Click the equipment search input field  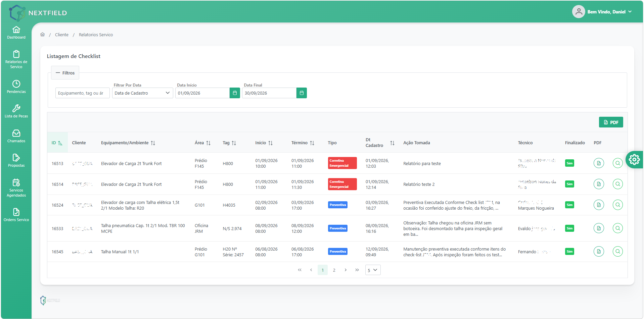83,93
